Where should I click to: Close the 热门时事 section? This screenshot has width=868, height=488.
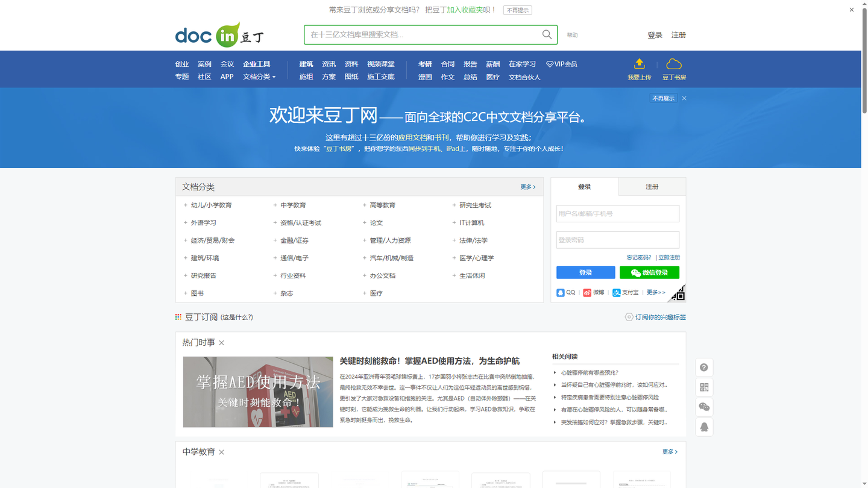click(222, 343)
